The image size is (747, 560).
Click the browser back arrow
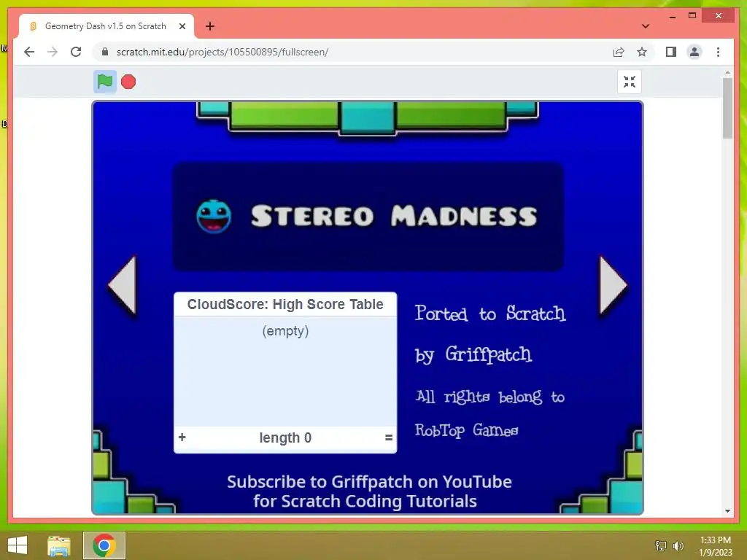click(x=29, y=52)
